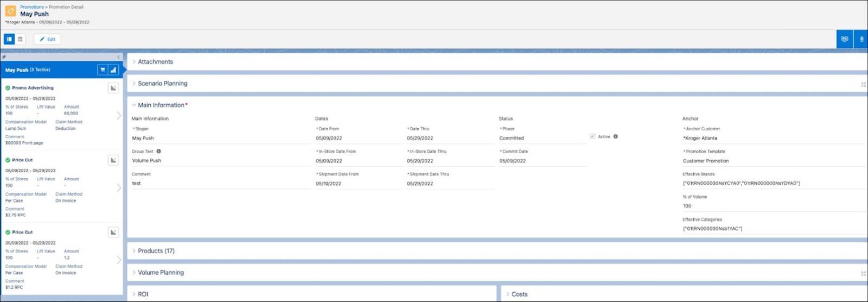The width and height of the screenshot is (868, 302).
Task: Click the Date Thru value 05/29/2022
Action: pos(420,138)
